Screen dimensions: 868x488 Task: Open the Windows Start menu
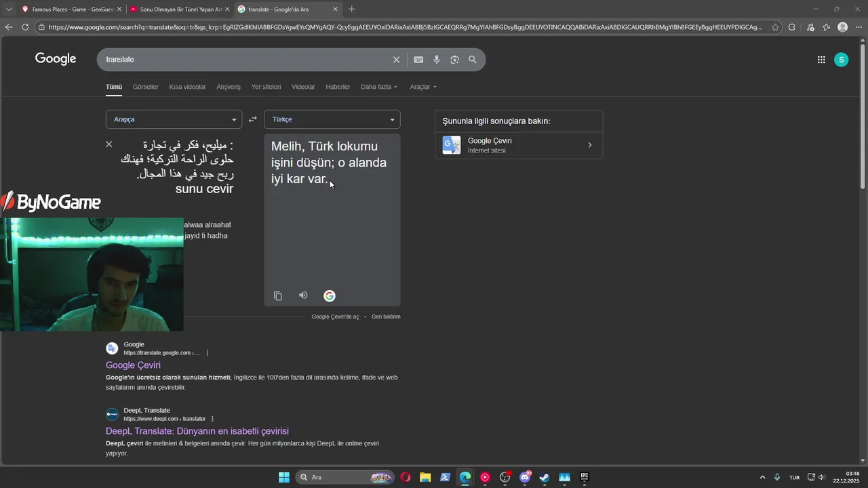coord(284,477)
